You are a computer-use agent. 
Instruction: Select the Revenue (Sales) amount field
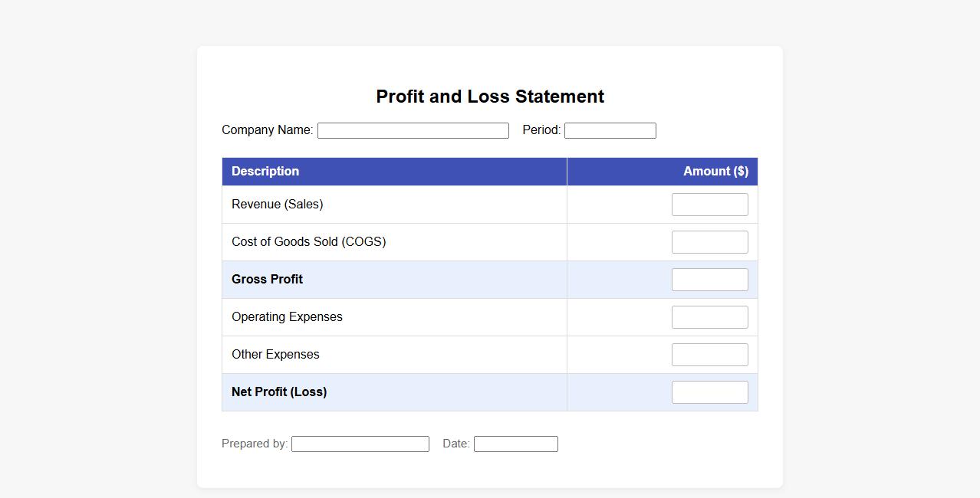click(709, 205)
